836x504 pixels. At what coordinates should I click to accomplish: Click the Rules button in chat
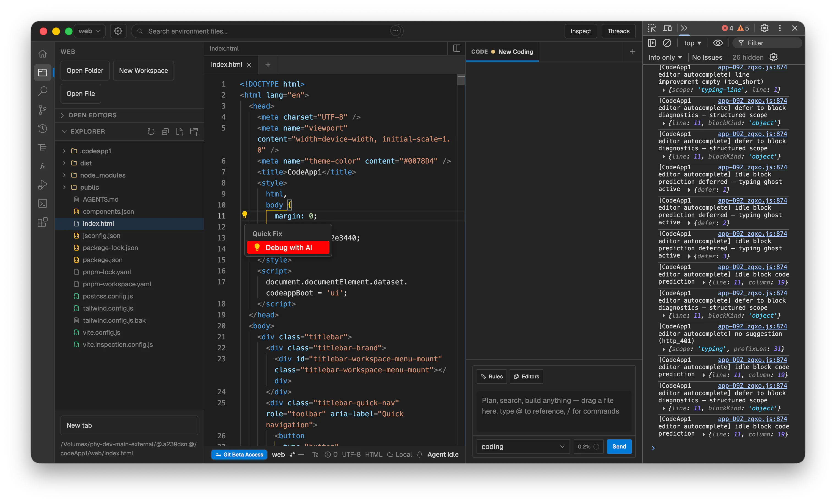pyautogui.click(x=492, y=376)
